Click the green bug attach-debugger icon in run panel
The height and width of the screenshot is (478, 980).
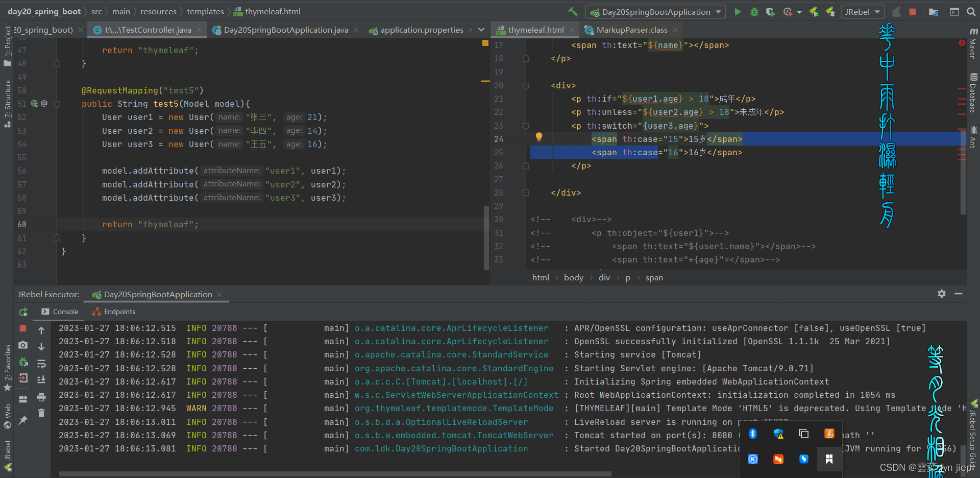[23, 362]
